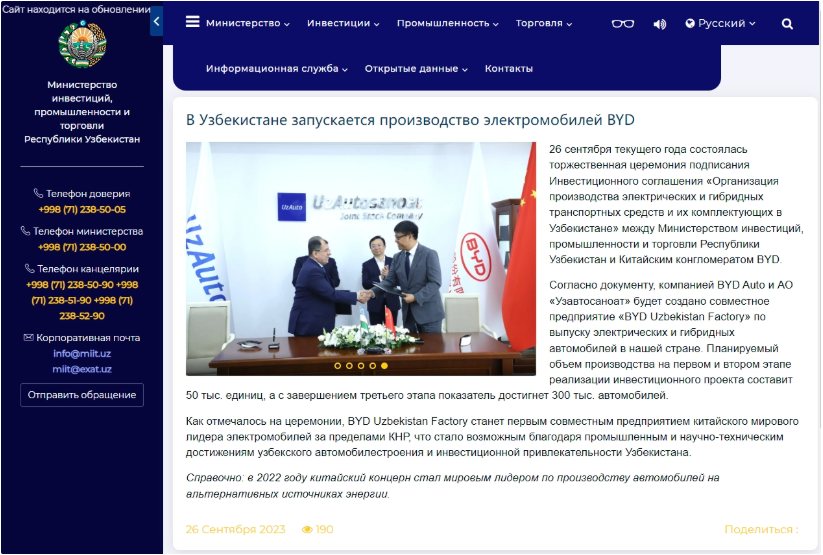Click the speaker sound icon
Viewport: 823px width, 555px height.
click(x=660, y=24)
